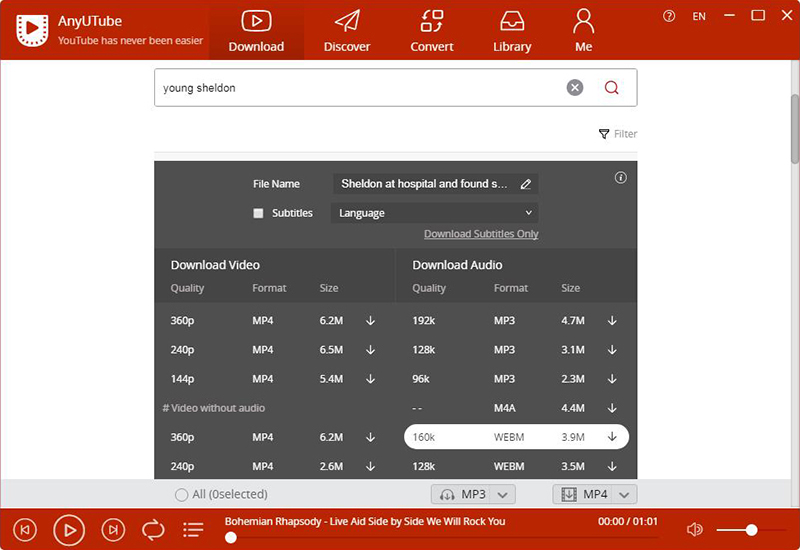800x550 pixels.
Task: Click the File Name text field
Action: tap(435, 184)
